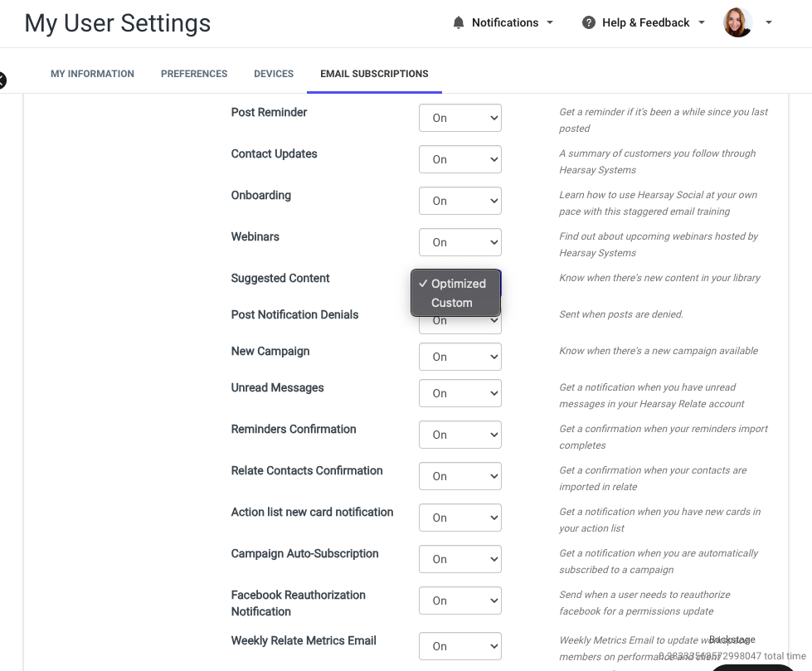Change the Webinars subscription dropdown
Screen dimensions: 812x671
coord(459,242)
